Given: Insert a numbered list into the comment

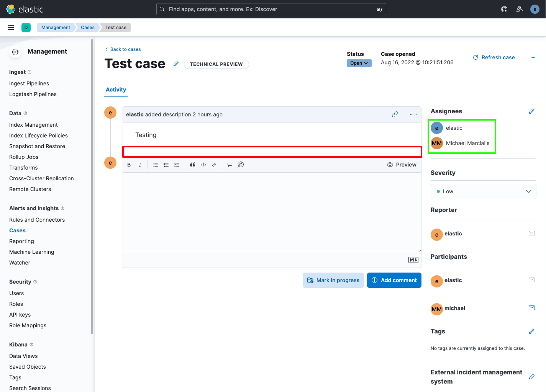Looking at the screenshot, I should pos(166,164).
